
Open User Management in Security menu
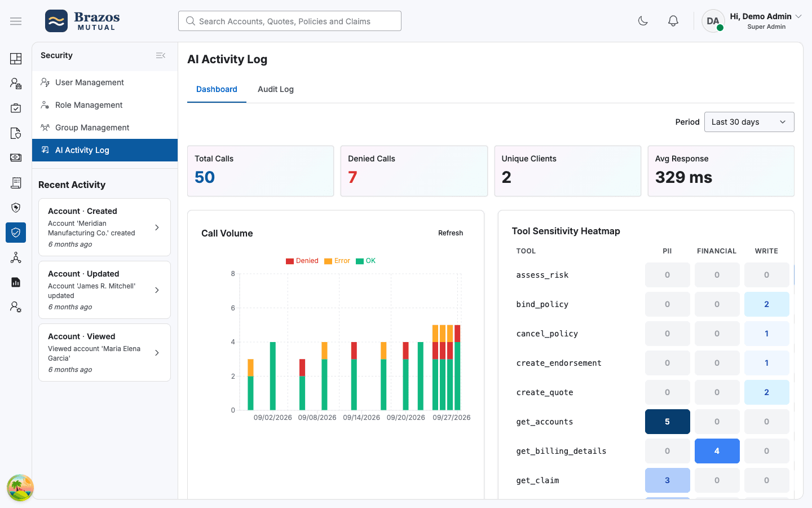point(105,82)
